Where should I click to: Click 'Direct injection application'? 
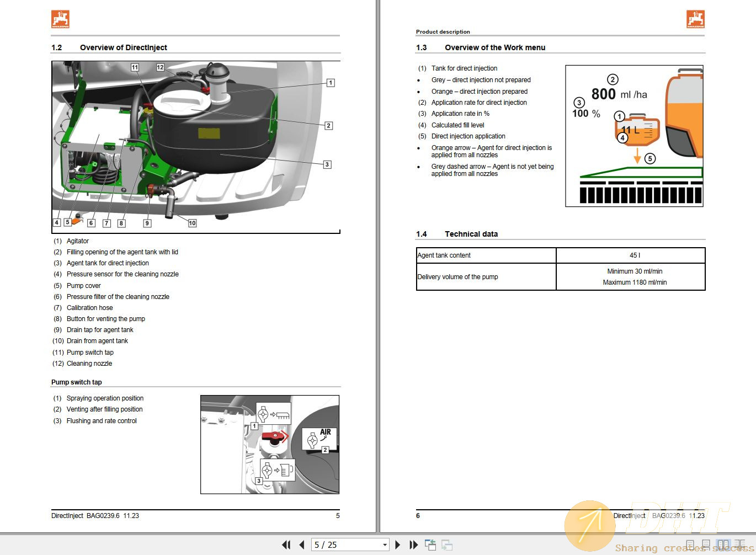[468, 136]
